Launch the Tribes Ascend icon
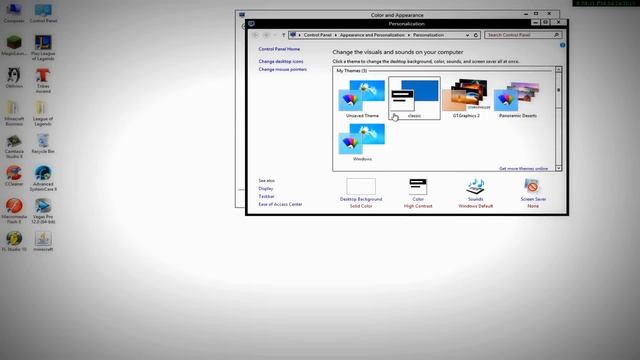Viewport: 640px width, 360px height. [x=43, y=80]
